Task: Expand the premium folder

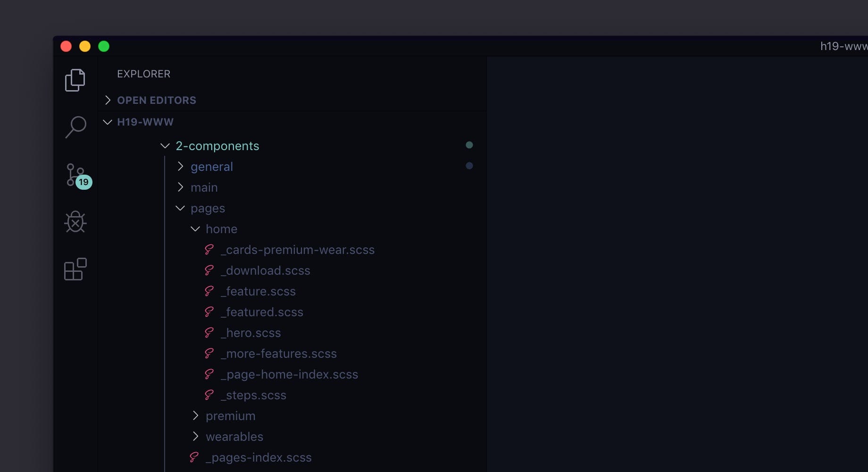Action: click(x=196, y=416)
